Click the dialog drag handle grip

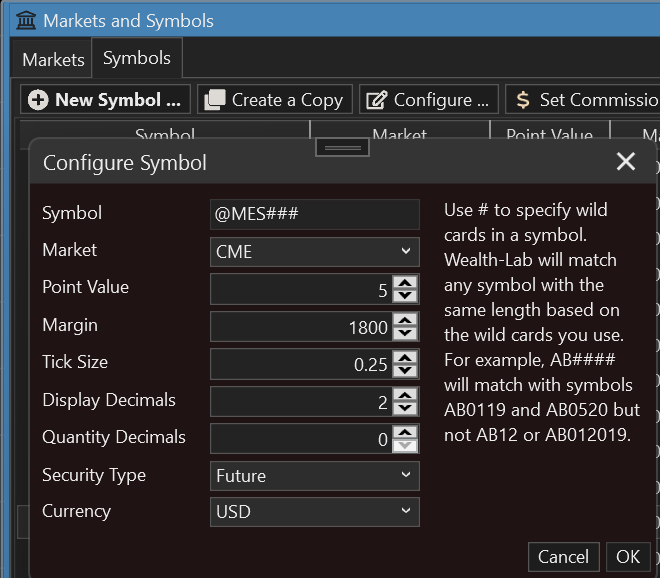343,148
